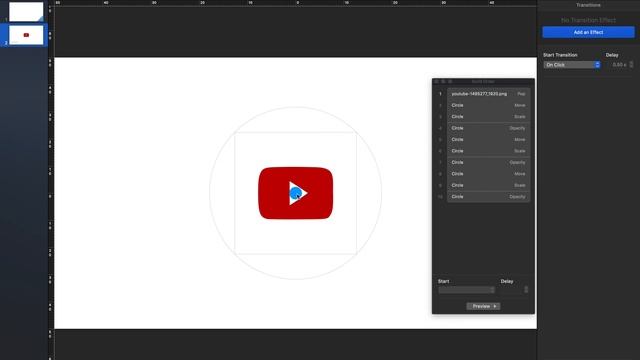Click the transition Delay value field
Image resolution: width=640 pixels, height=360 pixels.
click(618, 65)
